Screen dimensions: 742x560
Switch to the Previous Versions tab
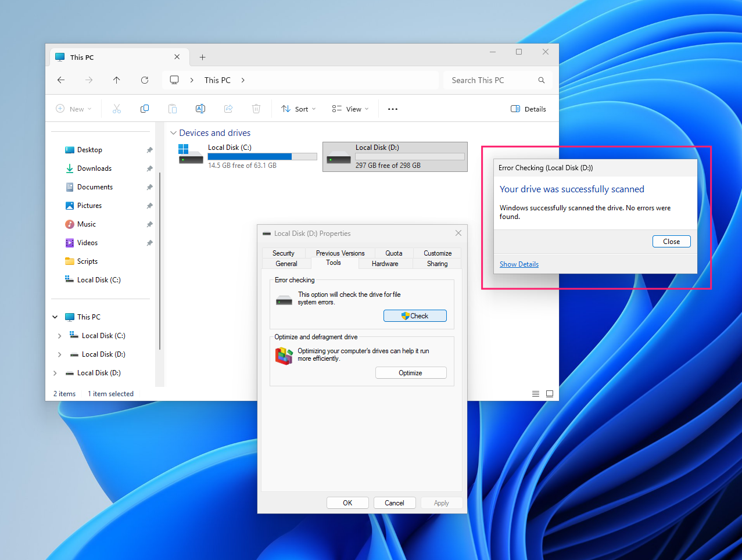[340, 253]
